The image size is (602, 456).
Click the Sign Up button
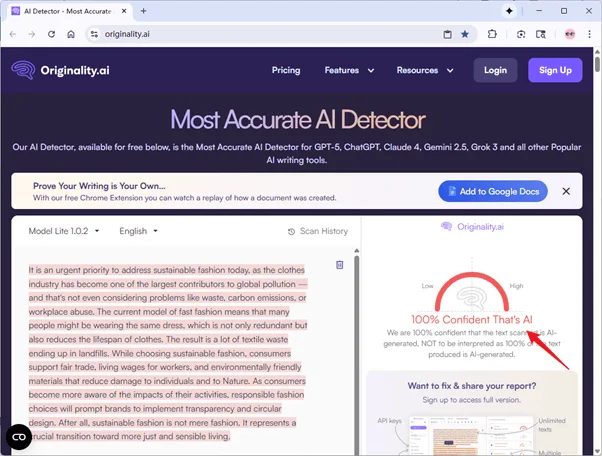coord(555,70)
